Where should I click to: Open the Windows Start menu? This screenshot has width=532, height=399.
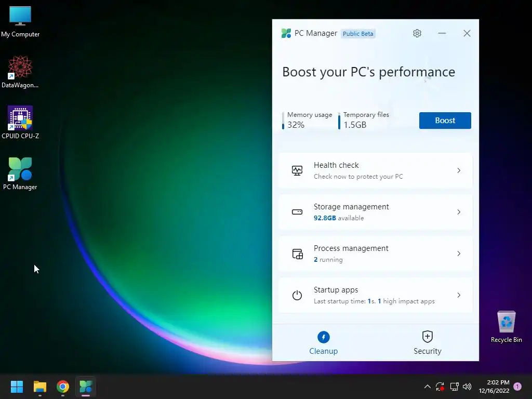(17, 387)
